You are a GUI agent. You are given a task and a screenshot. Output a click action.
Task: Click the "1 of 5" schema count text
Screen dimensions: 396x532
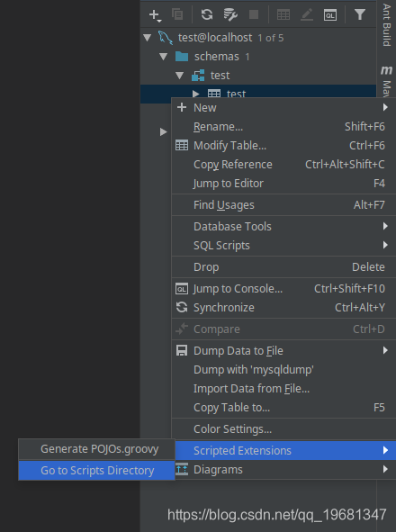pyautogui.click(x=270, y=38)
